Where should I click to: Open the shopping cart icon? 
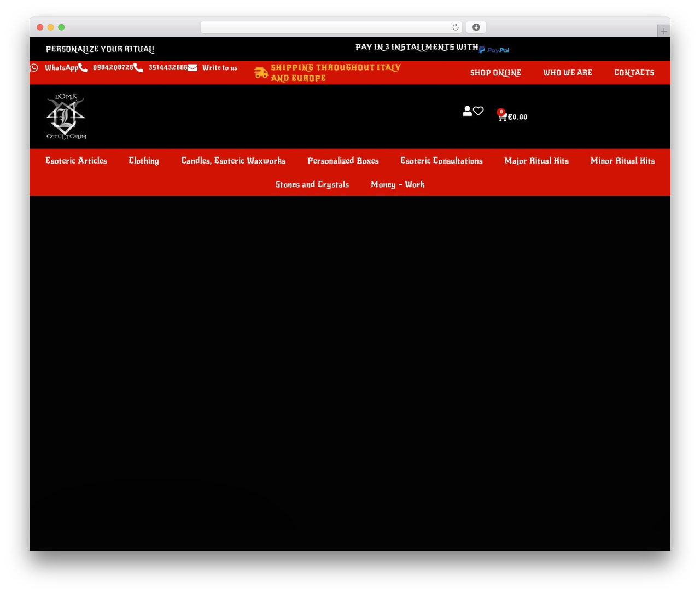click(502, 117)
